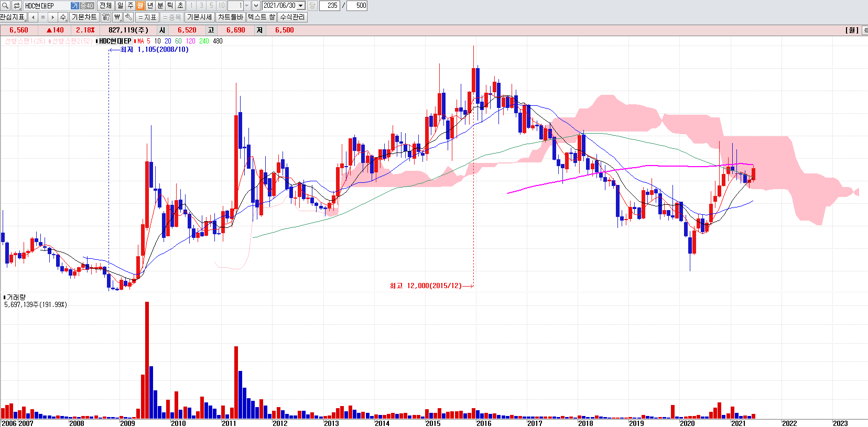Click the swap/refresh arrows icon

tap(17, 6)
